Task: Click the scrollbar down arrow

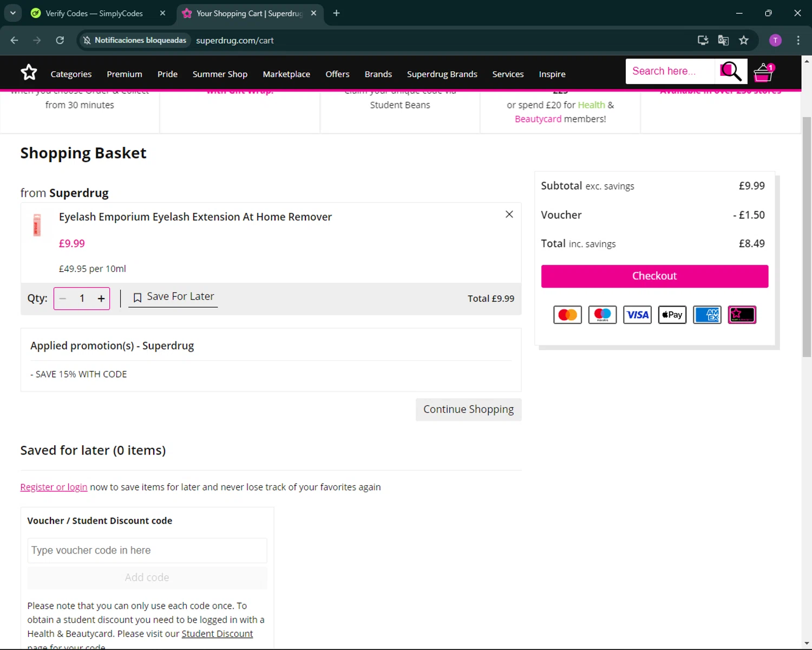Action: pos(807,643)
